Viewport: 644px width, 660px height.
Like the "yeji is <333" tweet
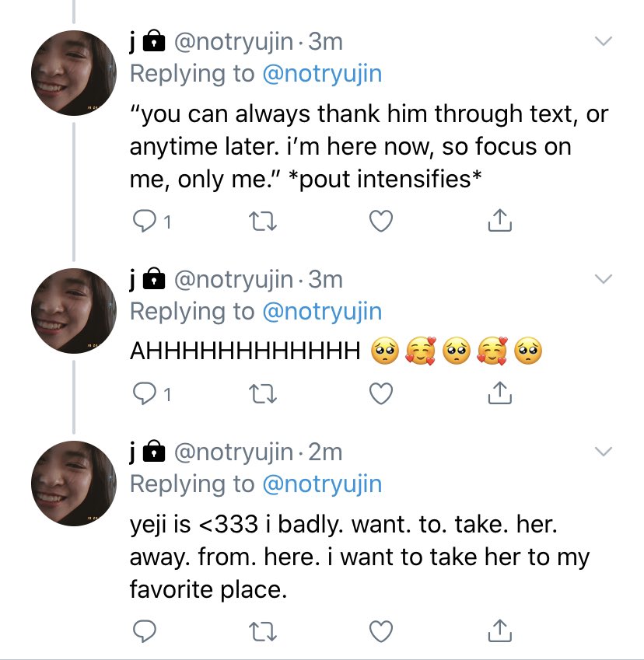click(381, 631)
